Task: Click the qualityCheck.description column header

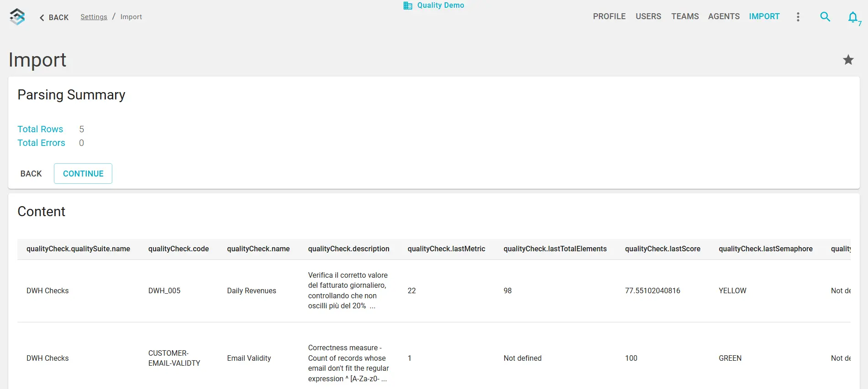Action: point(348,249)
